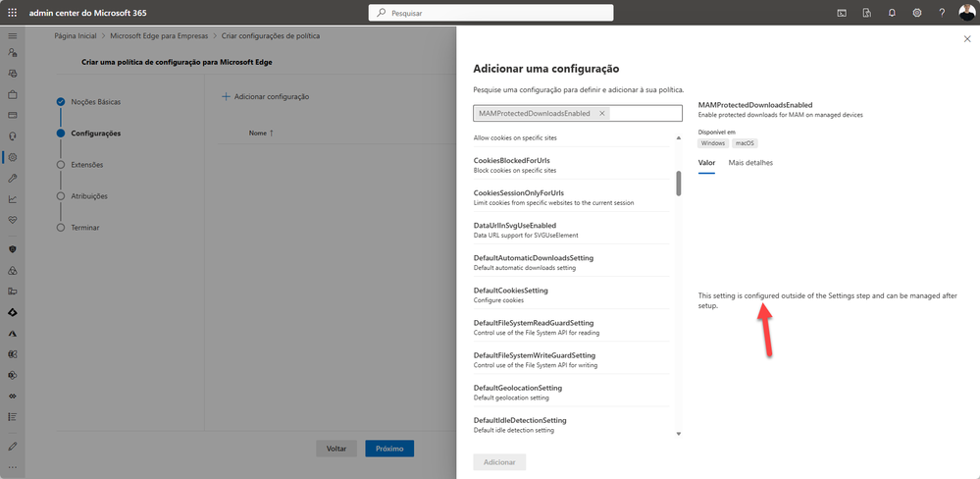
Task: Click the Voltar button
Action: pyautogui.click(x=336, y=449)
